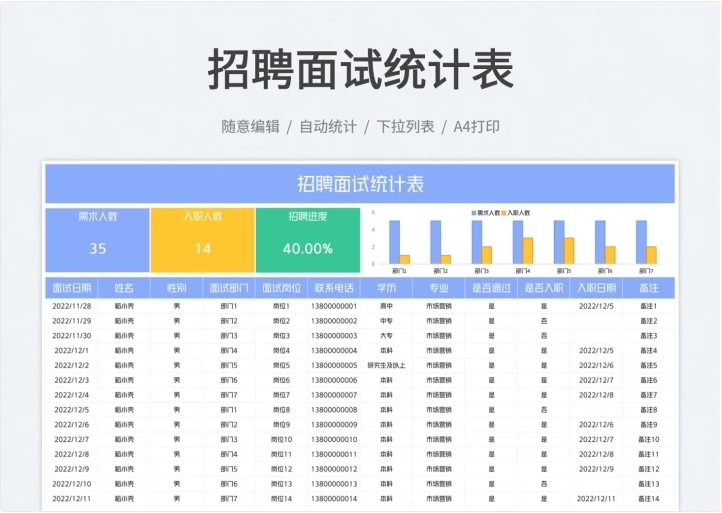This screenshot has width=722, height=513.
Task: Click the 岗位9 cell
Action: coord(281,424)
